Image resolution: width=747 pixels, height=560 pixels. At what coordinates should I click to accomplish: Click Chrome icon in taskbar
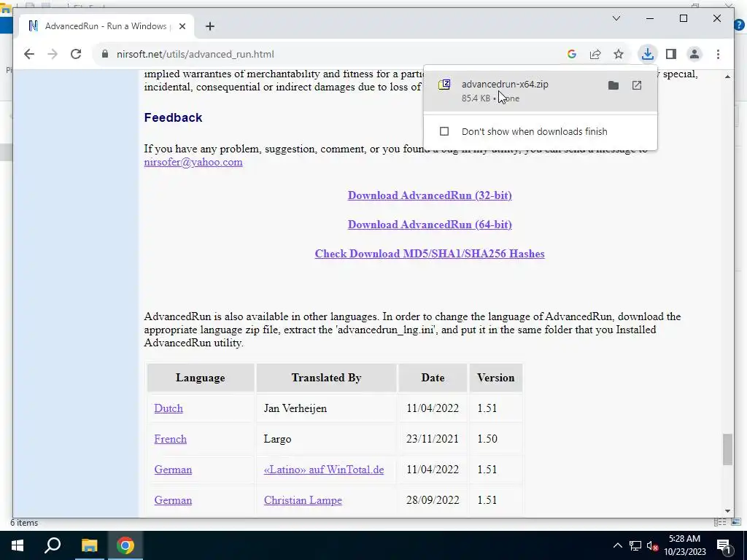[x=125, y=545]
